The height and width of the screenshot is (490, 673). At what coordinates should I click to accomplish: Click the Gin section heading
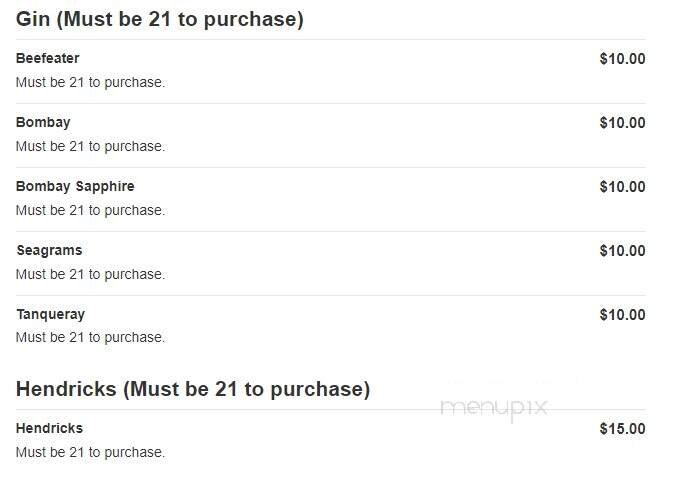click(160, 19)
